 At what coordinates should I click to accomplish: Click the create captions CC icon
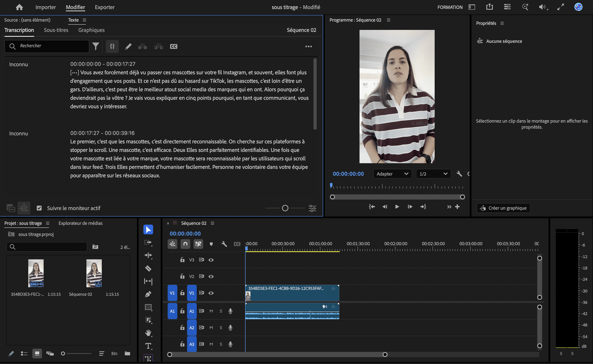click(173, 46)
